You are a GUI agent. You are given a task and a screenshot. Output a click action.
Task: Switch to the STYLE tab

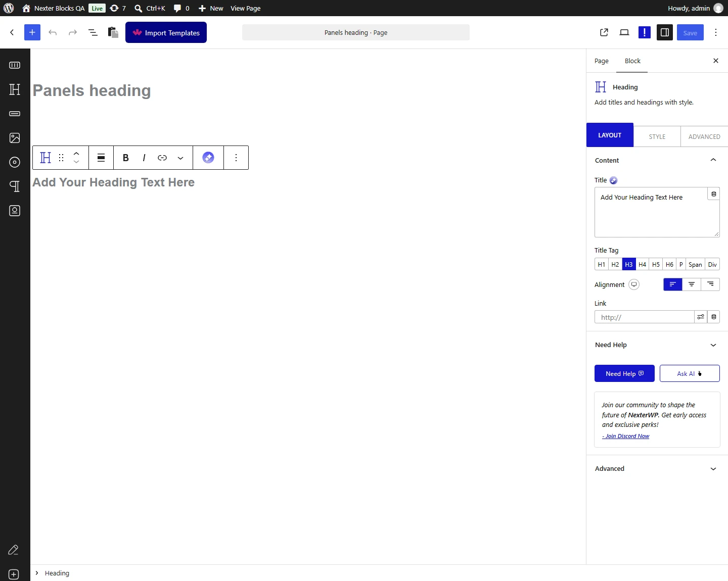pyautogui.click(x=657, y=136)
